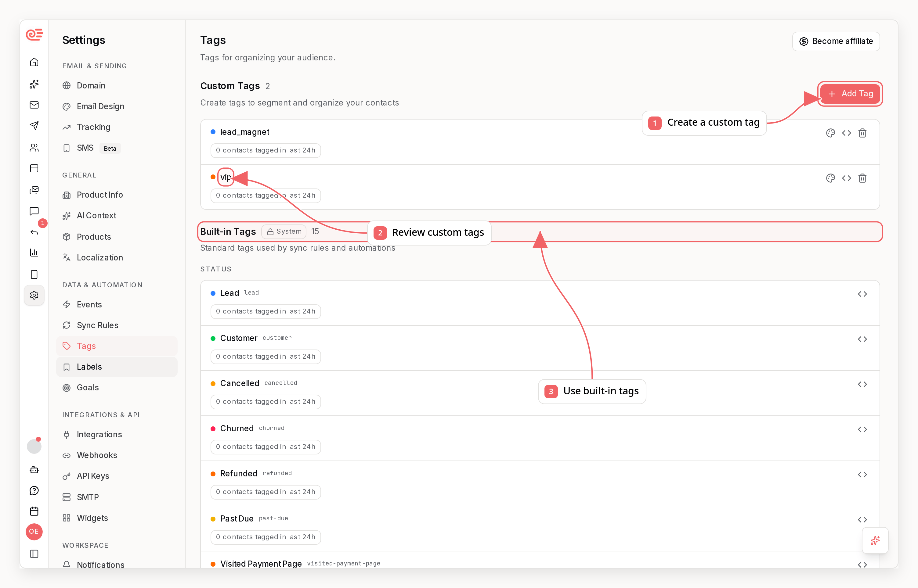The image size is (918, 588).
Task: Open the settings gear icon in rail
Action: click(34, 295)
